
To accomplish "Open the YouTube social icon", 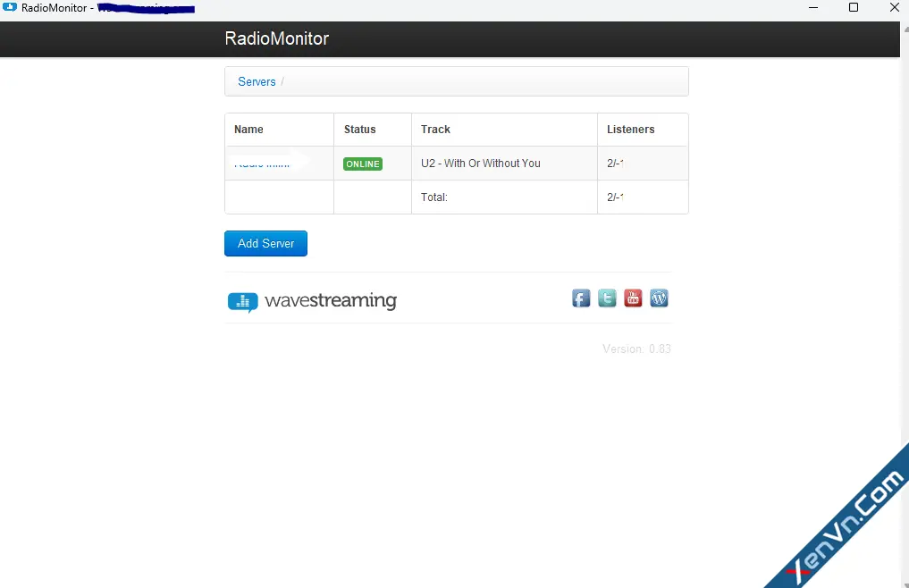I will [633, 298].
